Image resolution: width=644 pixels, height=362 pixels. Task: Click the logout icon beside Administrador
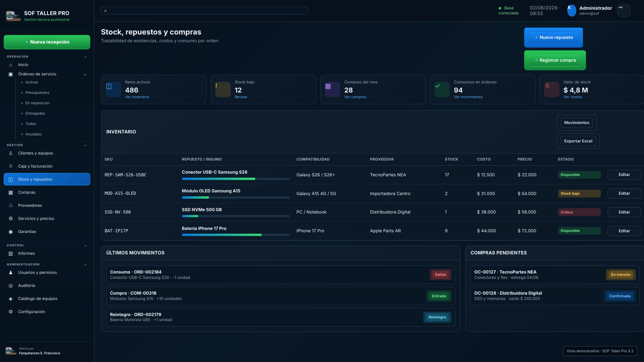point(623,10)
